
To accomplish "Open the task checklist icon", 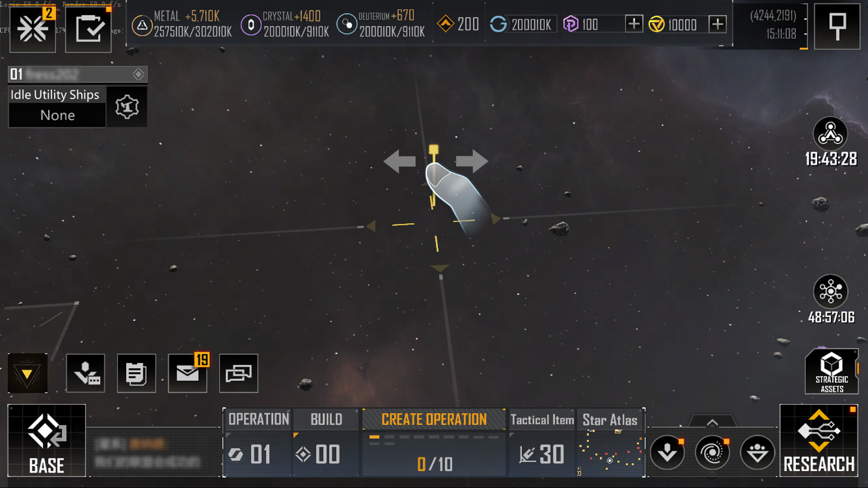I will click(89, 29).
